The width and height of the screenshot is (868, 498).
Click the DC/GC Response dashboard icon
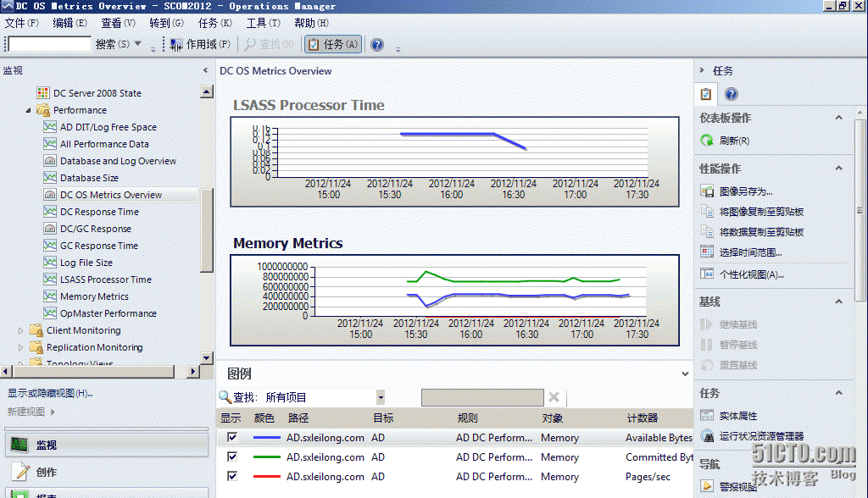point(50,229)
